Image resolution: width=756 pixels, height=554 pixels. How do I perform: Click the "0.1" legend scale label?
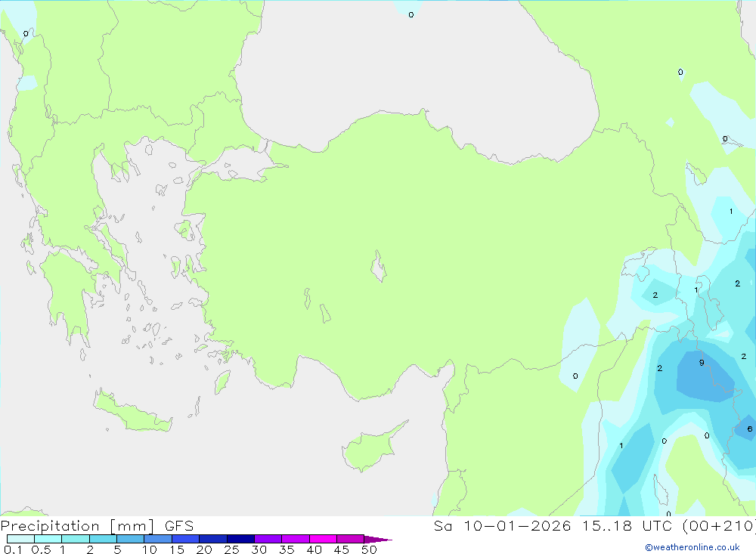pos(13,549)
